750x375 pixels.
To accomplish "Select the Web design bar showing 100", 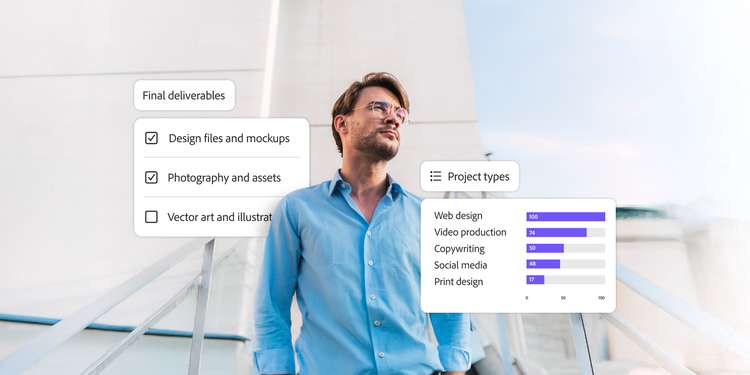I will coord(565,217).
